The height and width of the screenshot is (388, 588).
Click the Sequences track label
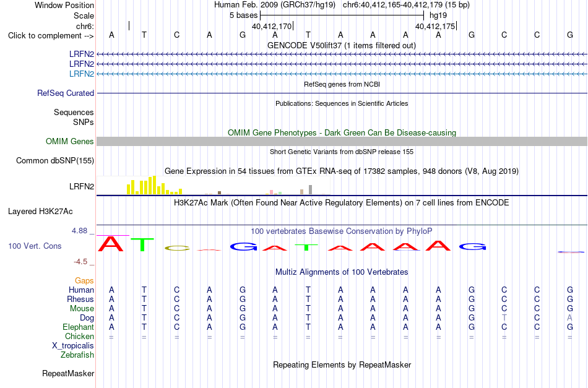74,112
